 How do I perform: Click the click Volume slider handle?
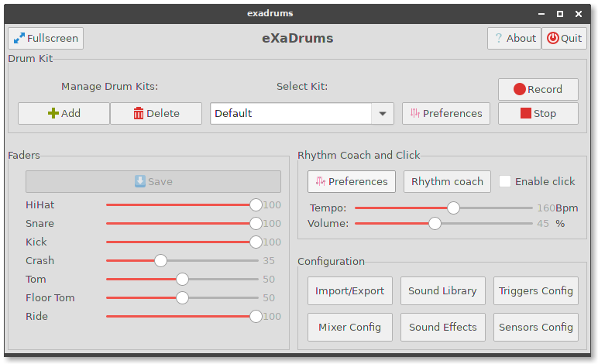tap(435, 223)
